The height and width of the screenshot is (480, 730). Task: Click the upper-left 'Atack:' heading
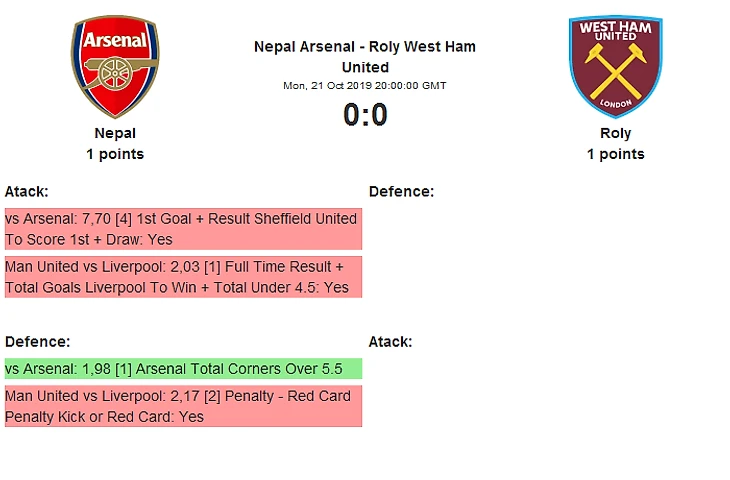tap(27, 191)
